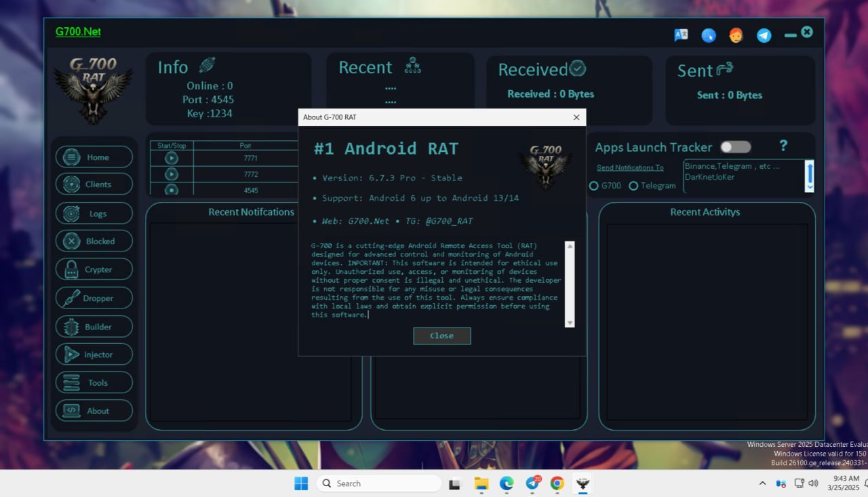868x497 pixels.
Task: Click the Close button in About dialog
Action: 441,336
